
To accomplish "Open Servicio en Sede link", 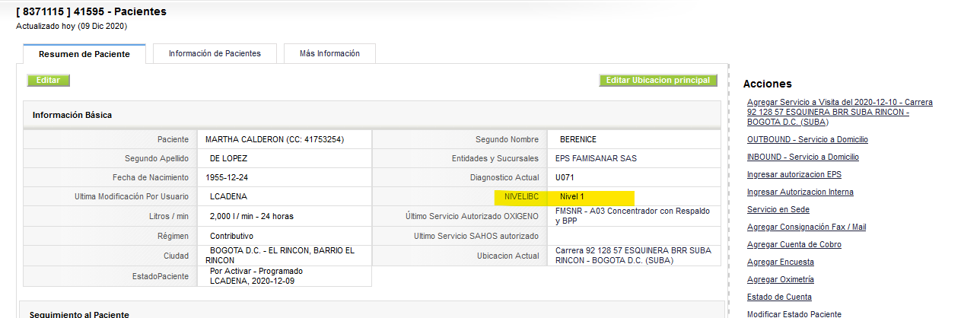I will click(x=778, y=209).
